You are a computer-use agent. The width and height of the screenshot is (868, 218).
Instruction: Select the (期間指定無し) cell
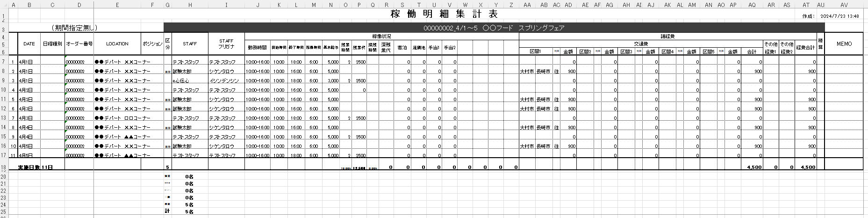click(75, 28)
